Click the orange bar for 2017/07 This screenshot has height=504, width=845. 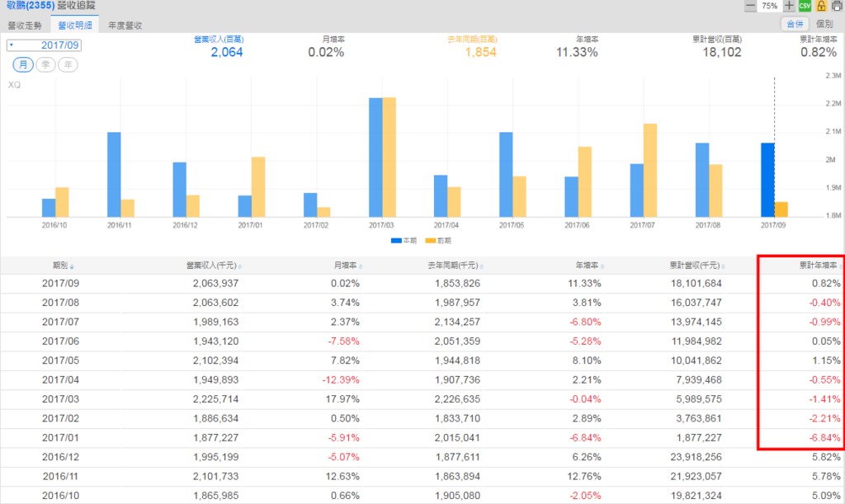650,170
